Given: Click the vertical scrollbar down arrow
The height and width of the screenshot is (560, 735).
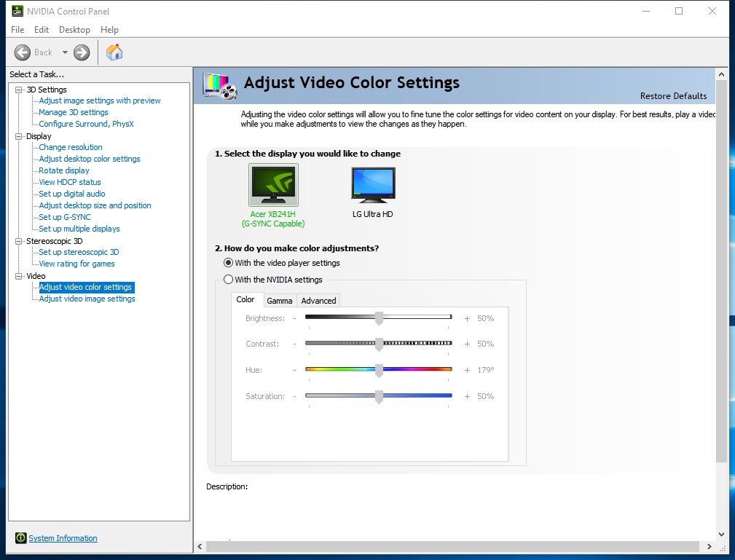Looking at the screenshot, I should tap(721, 535).
